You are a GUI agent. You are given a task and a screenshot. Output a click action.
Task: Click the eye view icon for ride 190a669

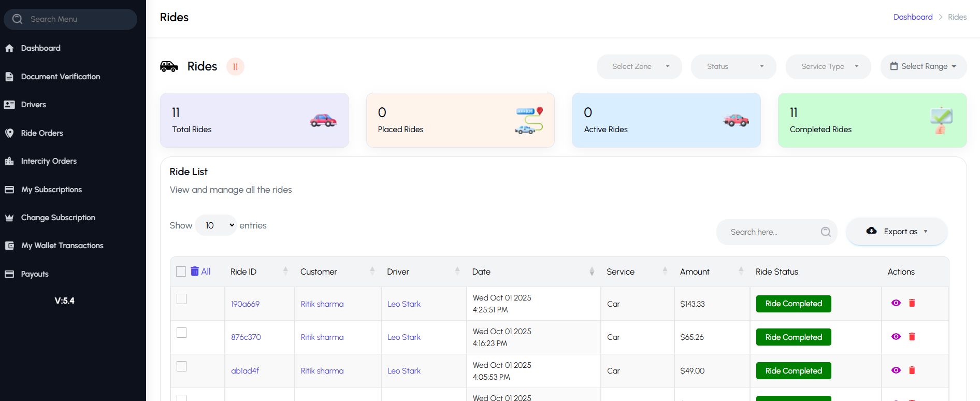tap(896, 303)
